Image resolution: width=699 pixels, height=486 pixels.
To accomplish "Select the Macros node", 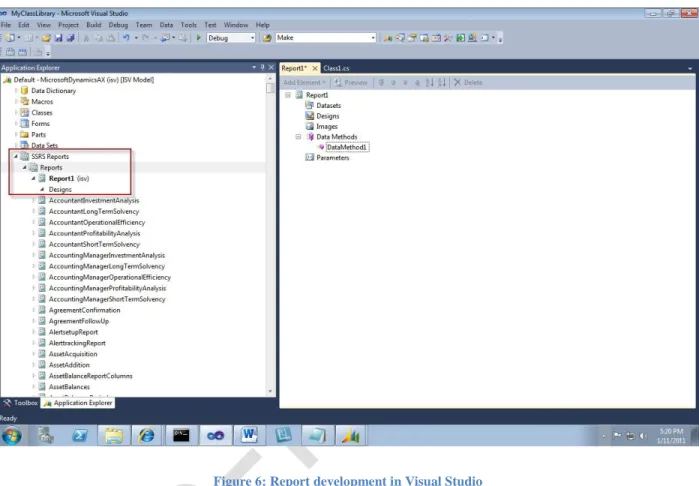I will 42,102.
